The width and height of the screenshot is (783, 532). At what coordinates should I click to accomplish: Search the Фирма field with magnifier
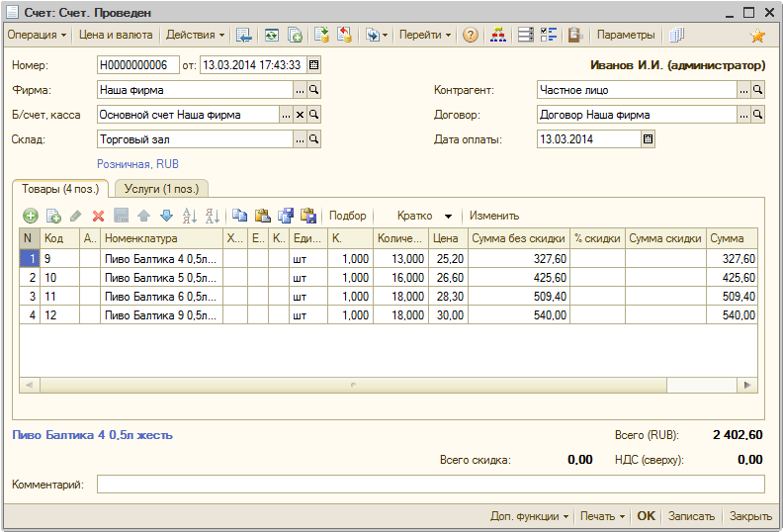(x=313, y=90)
